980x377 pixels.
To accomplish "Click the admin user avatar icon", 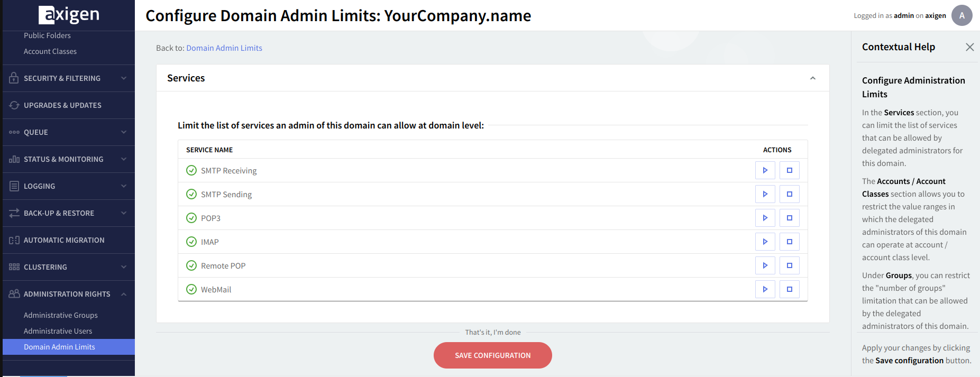I will 961,15.
